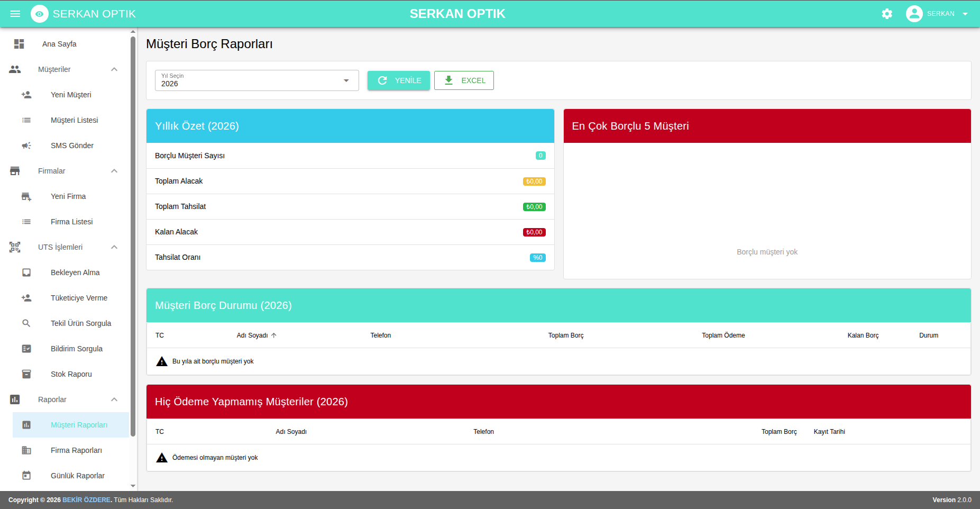Open the SERKAN user dropdown arrow
The height and width of the screenshot is (509, 980).
click(965, 14)
